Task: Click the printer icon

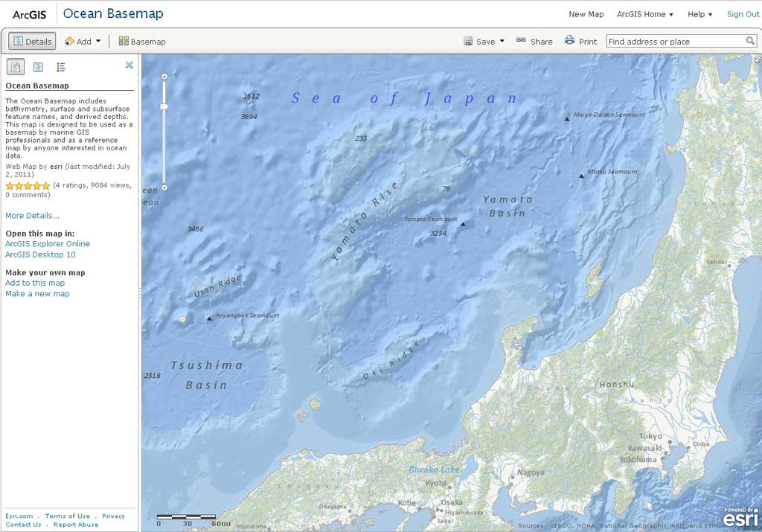Action: (x=569, y=40)
